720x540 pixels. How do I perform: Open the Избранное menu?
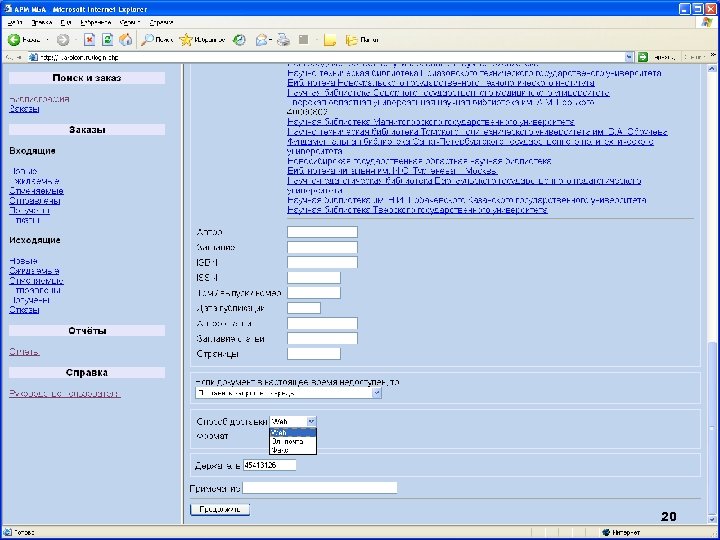[x=96, y=22]
